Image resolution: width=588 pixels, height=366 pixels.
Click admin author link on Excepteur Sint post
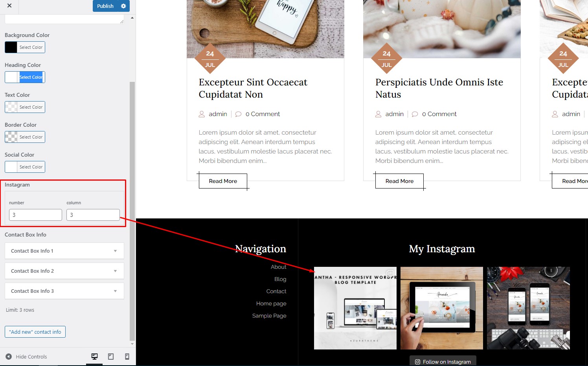(x=218, y=114)
